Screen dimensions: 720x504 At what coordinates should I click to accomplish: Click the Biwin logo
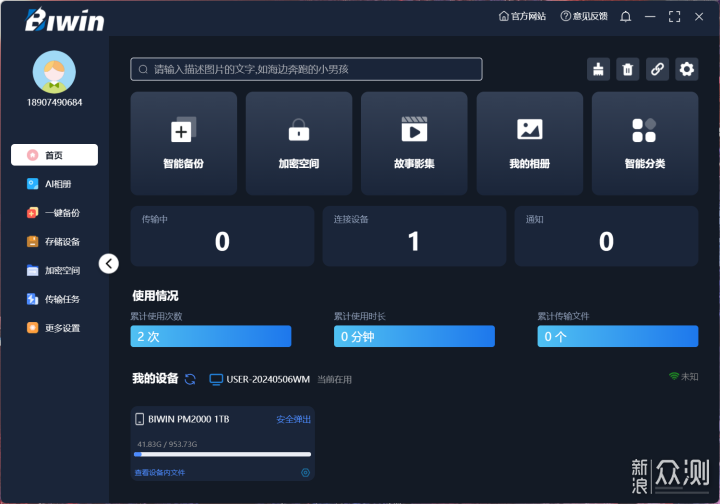coord(64,20)
